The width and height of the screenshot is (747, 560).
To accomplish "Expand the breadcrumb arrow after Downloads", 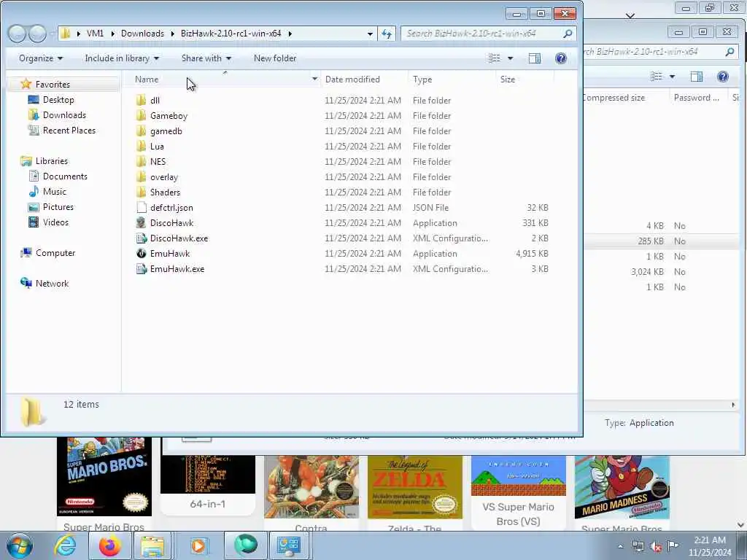I will 172,34.
